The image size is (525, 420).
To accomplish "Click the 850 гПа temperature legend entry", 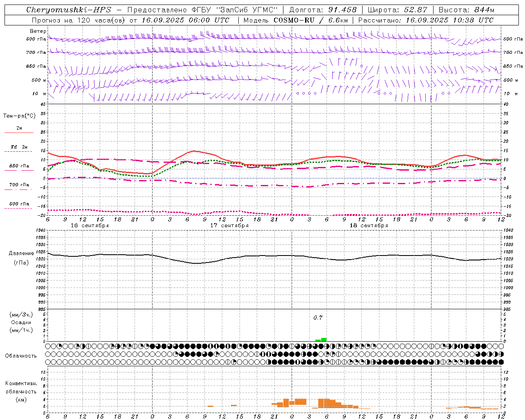I will click(19, 166).
